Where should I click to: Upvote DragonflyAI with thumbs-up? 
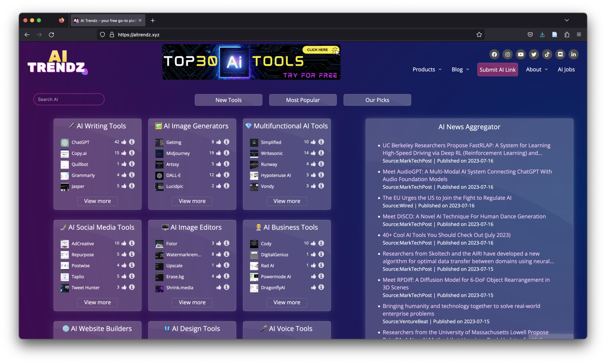coord(313,287)
